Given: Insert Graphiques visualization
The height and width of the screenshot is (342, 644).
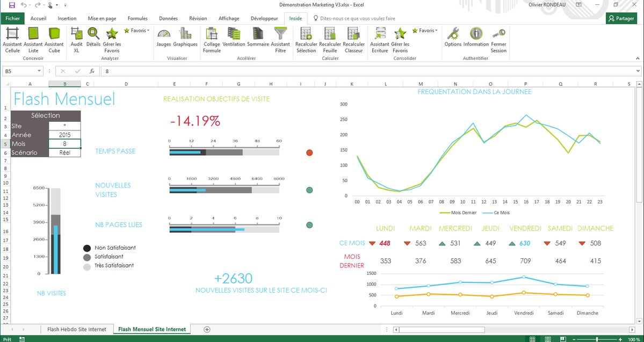Looking at the screenshot, I should (185, 37).
